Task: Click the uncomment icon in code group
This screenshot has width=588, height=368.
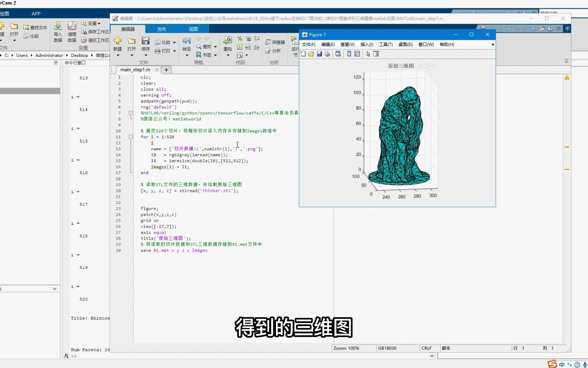Action: 248,39
